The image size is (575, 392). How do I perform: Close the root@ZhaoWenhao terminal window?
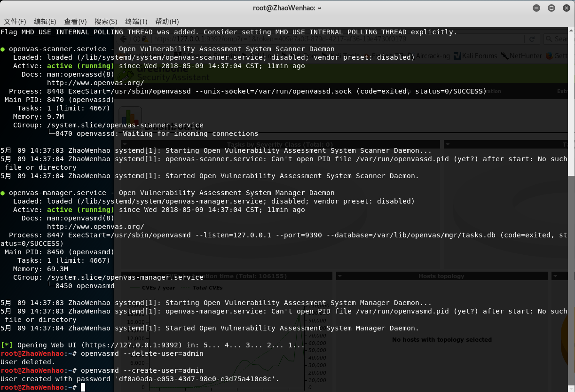coord(566,8)
